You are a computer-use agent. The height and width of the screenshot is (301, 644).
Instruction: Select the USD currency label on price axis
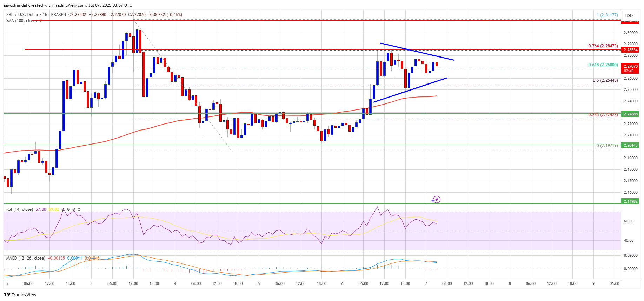629,15
